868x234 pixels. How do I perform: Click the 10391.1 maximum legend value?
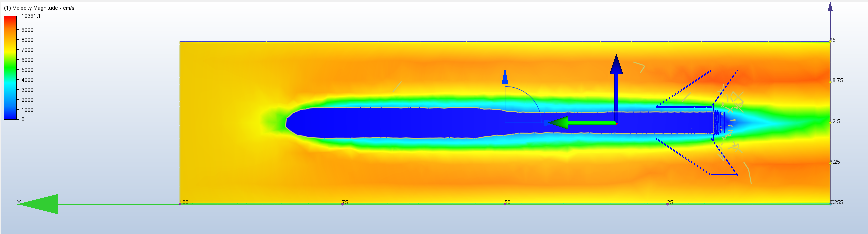click(x=31, y=16)
